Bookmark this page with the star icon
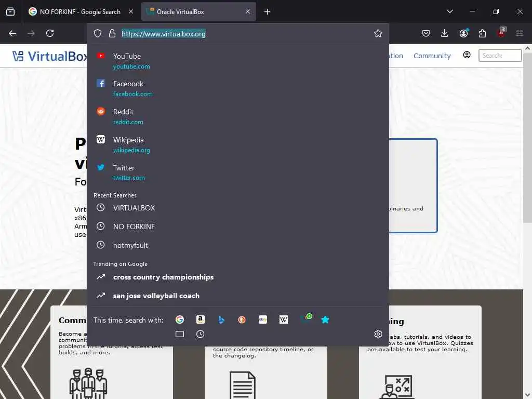 point(378,33)
